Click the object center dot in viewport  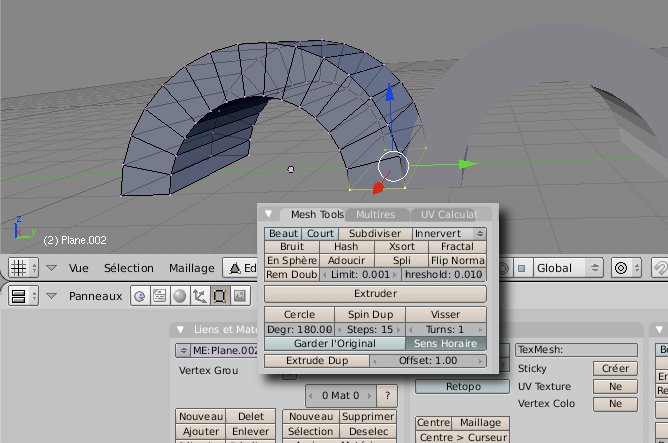point(291,169)
